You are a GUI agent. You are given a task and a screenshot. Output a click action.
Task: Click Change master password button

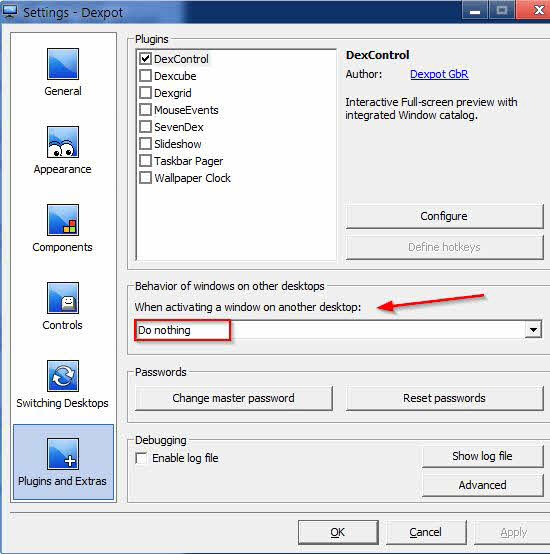click(x=233, y=398)
